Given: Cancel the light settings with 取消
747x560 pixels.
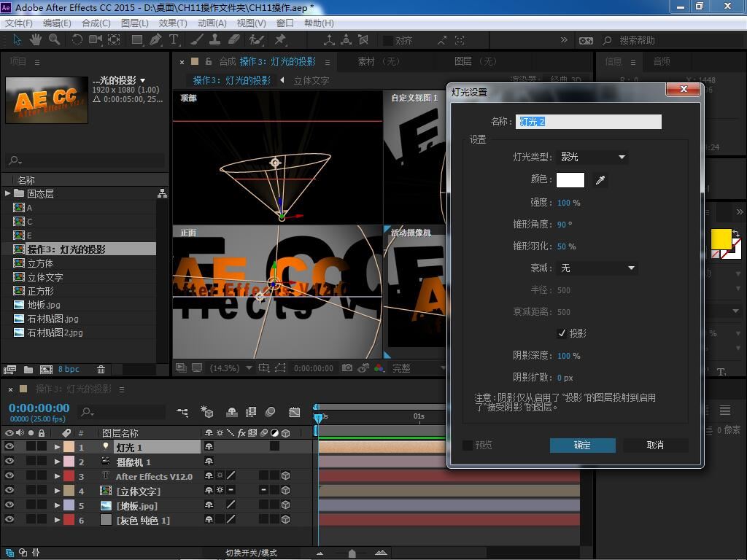Looking at the screenshot, I should tap(655, 446).
